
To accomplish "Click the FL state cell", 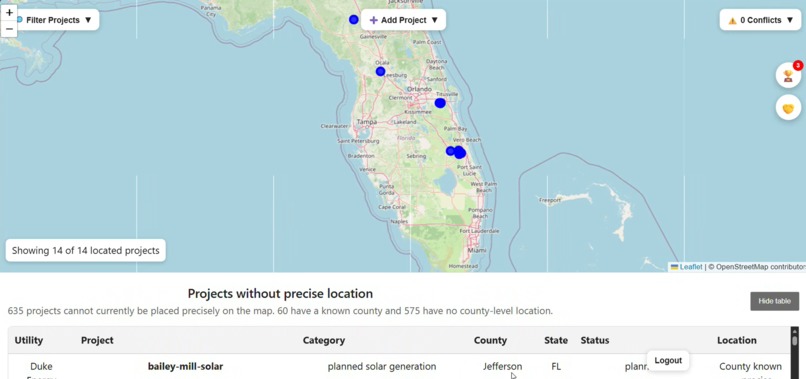I will click(555, 367).
